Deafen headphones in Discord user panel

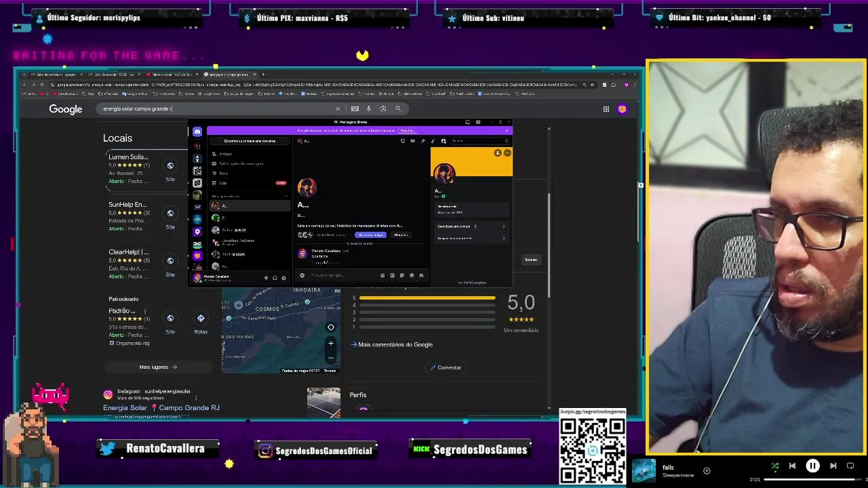pos(275,278)
